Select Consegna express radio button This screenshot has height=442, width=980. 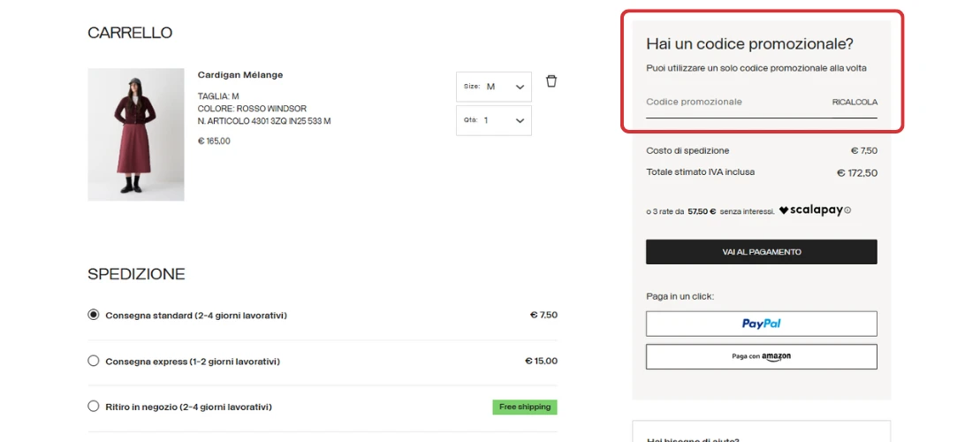pos(94,361)
